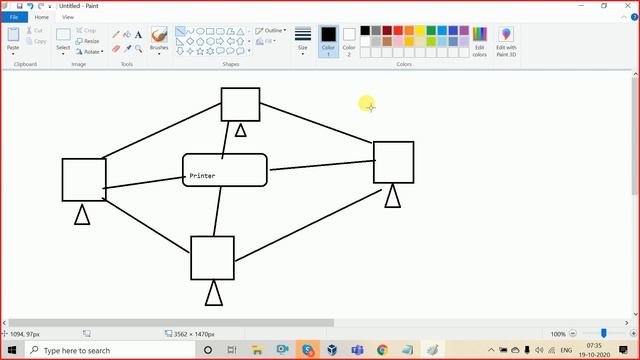
Task: Select the Right arrow shape
Action: pos(220,41)
